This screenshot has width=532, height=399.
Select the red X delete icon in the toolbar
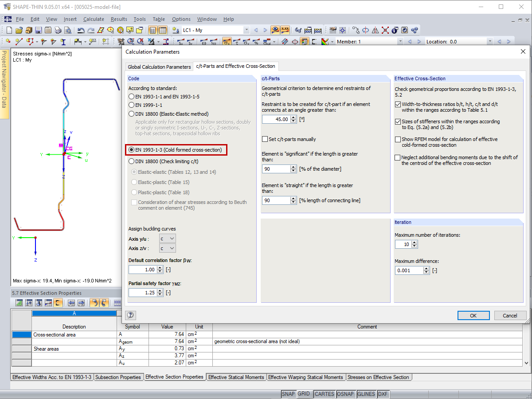pos(385,30)
